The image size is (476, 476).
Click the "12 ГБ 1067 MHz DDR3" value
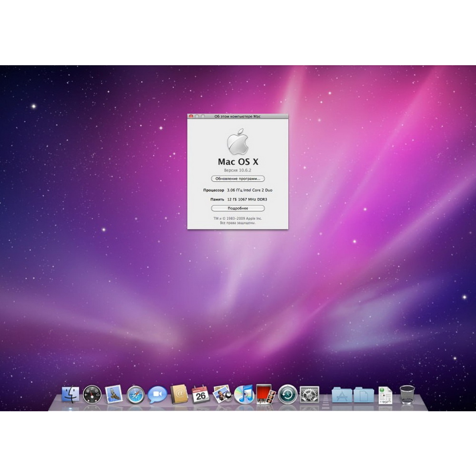247,199
